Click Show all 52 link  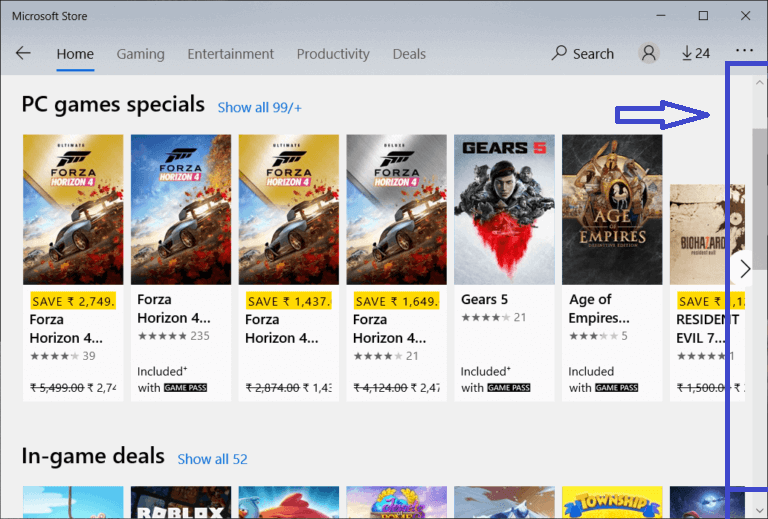coord(213,459)
